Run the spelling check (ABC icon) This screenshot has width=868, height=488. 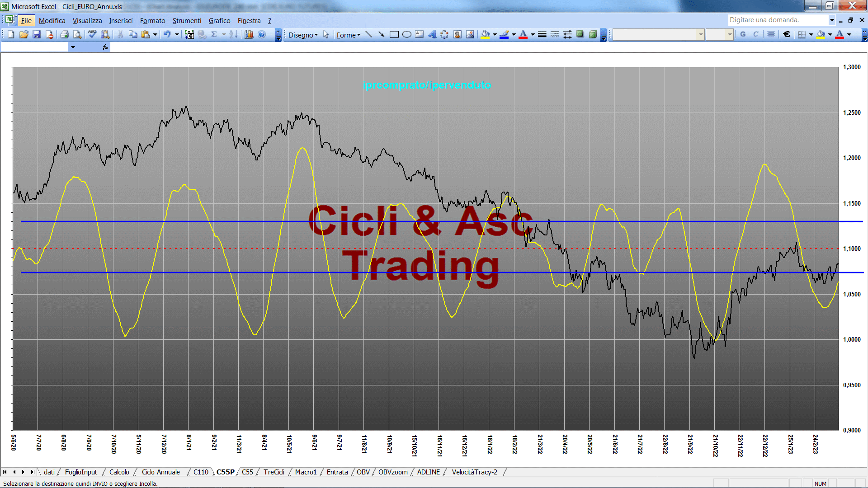click(x=92, y=34)
